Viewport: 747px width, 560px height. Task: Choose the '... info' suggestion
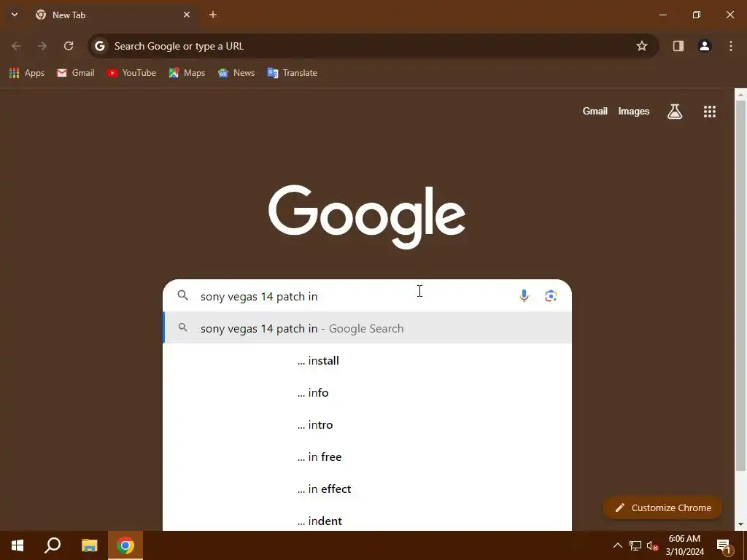click(x=368, y=392)
